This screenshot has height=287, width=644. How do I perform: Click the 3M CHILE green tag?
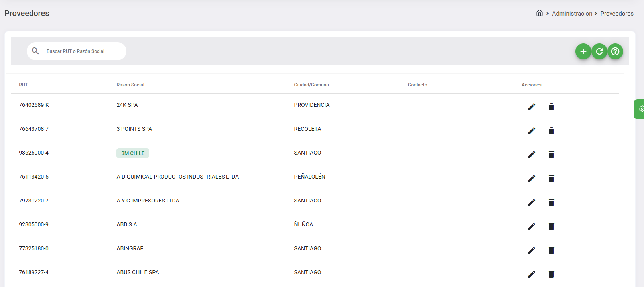click(x=133, y=153)
